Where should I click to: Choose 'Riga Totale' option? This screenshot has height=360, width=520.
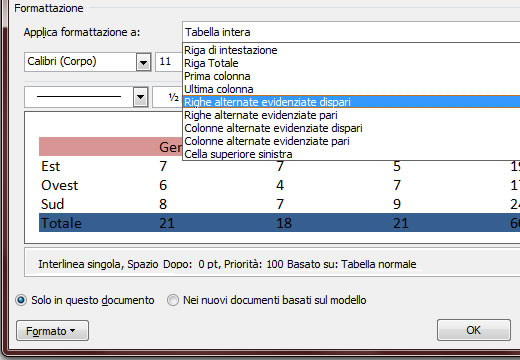[351, 63]
